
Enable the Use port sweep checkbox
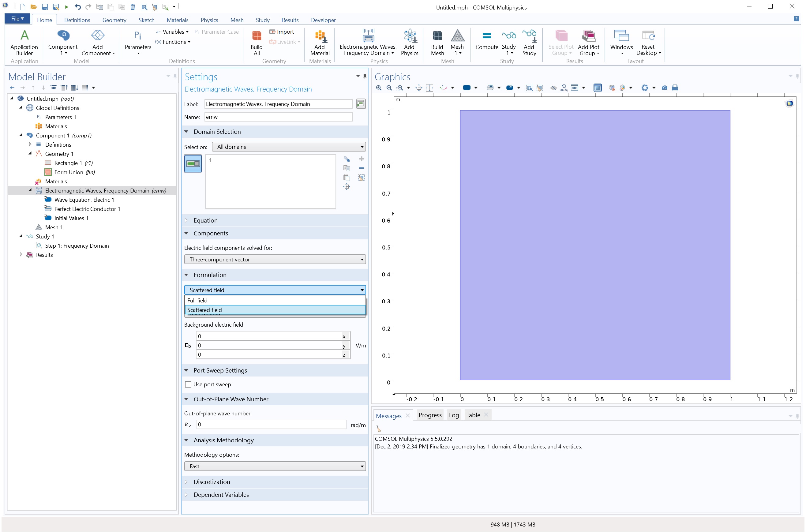click(x=188, y=384)
